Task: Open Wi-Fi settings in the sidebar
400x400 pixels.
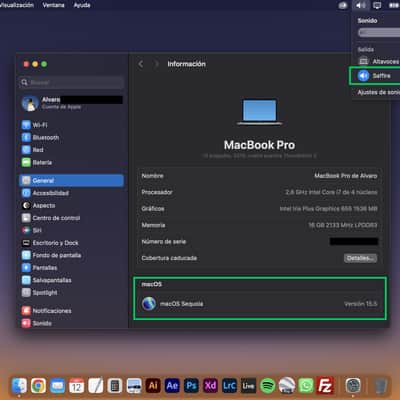Action: (x=72, y=125)
